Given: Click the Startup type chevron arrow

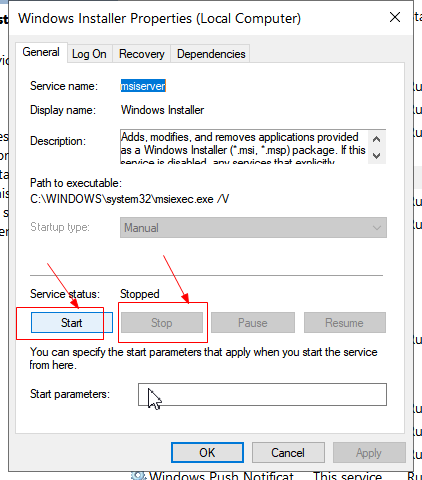Looking at the screenshot, I should pos(377,228).
